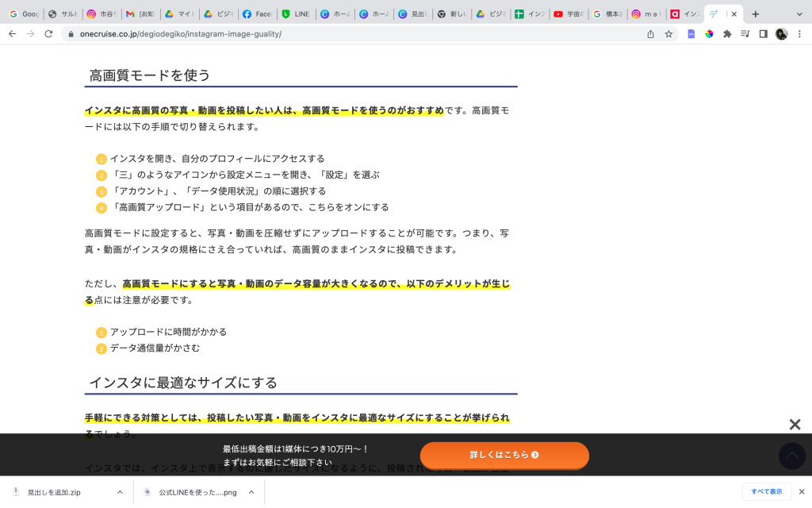
Task: Switch to the Facebook tab
Action: (258, 14)
